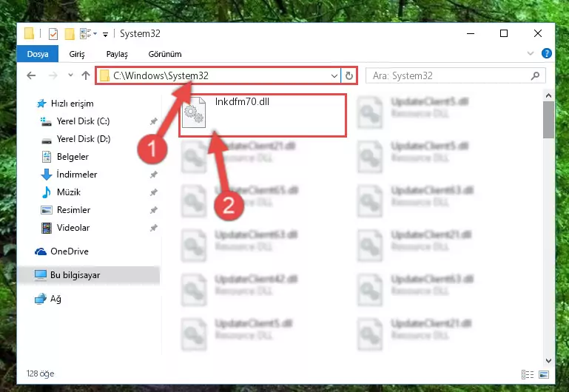Select Hızlı erişim in navigation pane
This screenshot has width=569, height=392.
click(x=73, y=104)
